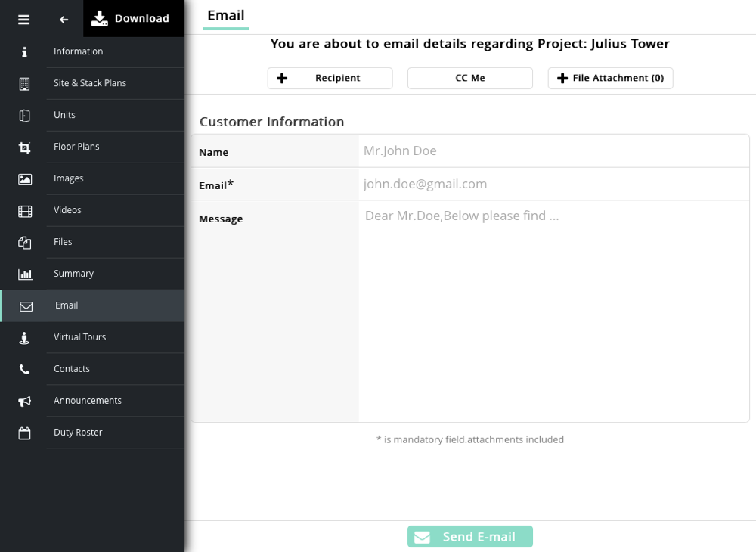This screenshot has height=552, width=756.
Task: Click the Announcements megaphone icon
Action: click(25, 402)
